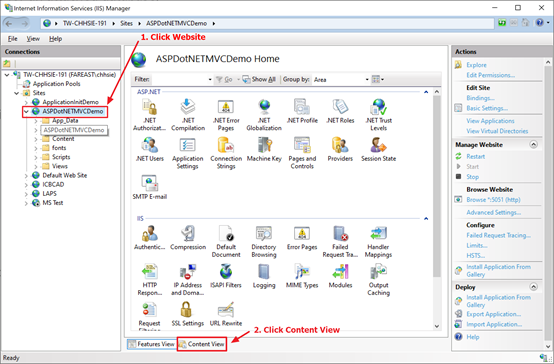Collapse the Manage Website actions section
554x364 pixels.
534,145
